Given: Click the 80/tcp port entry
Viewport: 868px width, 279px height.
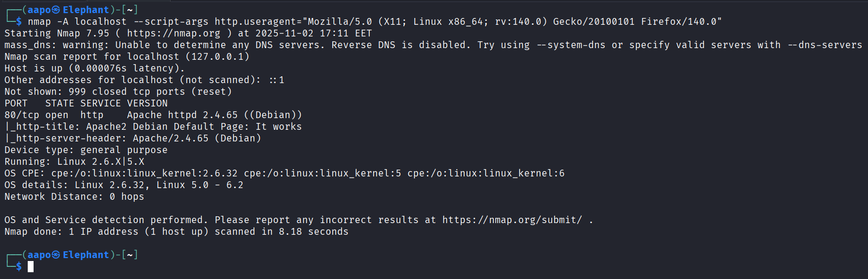Looking at the screenshot, I should pos(21,115).
